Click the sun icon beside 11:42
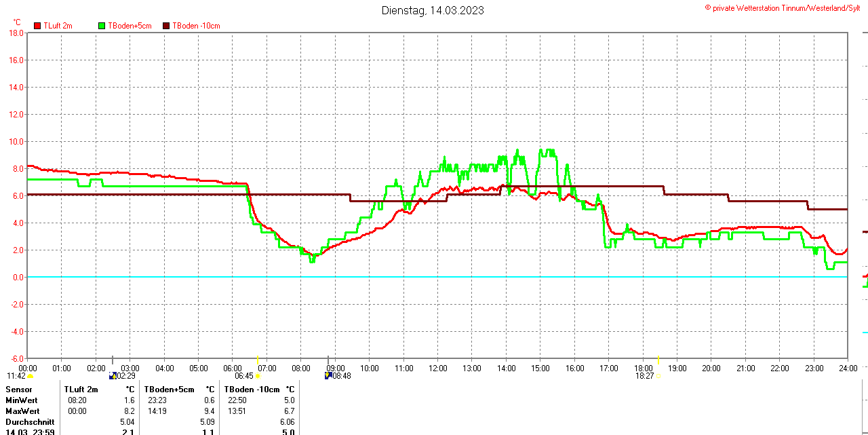This screenshot has width=868, height=435. [31, 376]
